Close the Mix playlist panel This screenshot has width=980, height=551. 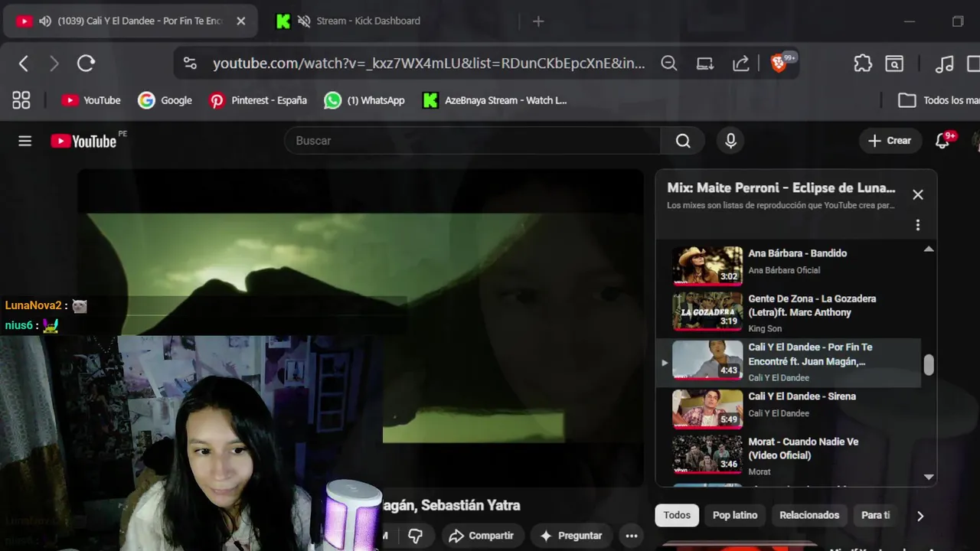click(918, 194)
